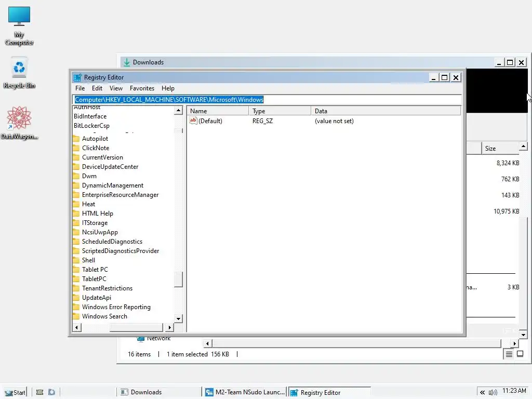
Task: Click the ClickNote folder icon
Action: pyautogui.click(x=76, y=148)
